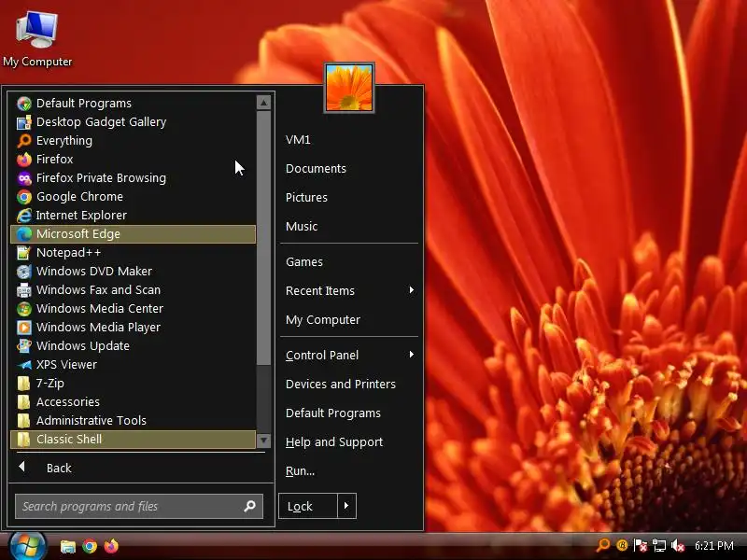Open the Everything search app icon
The image size is (747, 560).
[x=24, y=141]
